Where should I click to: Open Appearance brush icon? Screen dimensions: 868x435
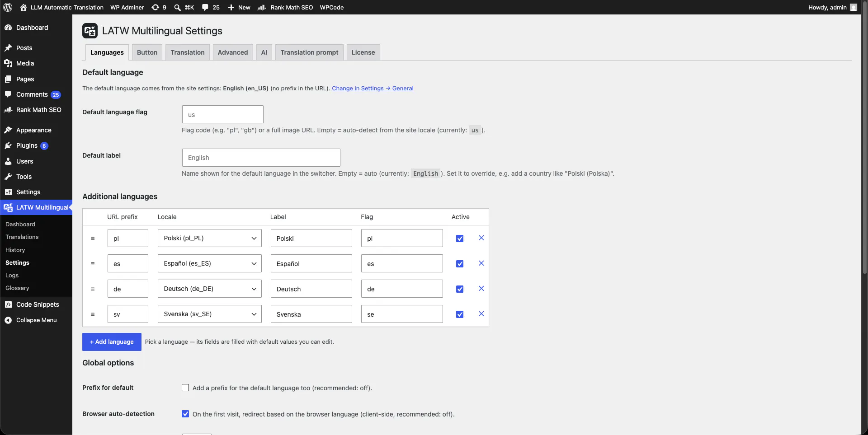click(8, 130)
